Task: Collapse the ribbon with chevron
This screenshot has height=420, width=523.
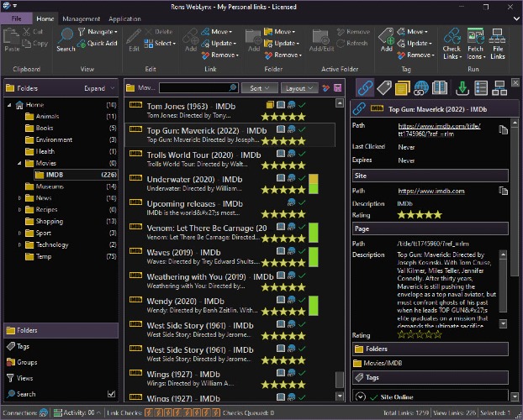Action: (515, 19)
